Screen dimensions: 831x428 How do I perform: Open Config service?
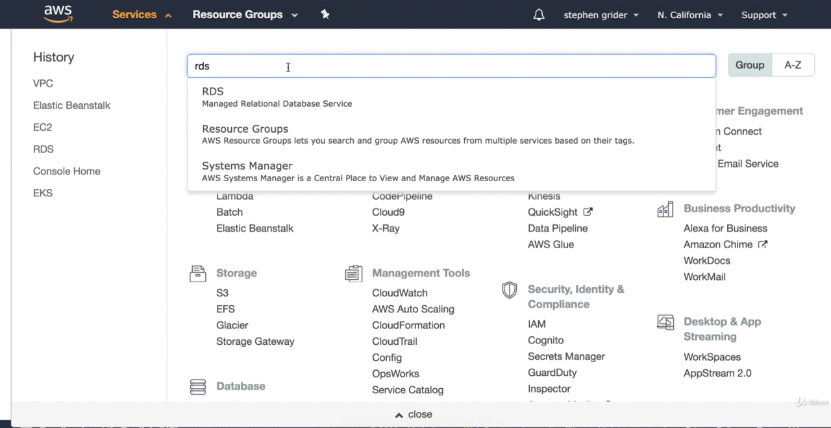(x=387, y=358)
